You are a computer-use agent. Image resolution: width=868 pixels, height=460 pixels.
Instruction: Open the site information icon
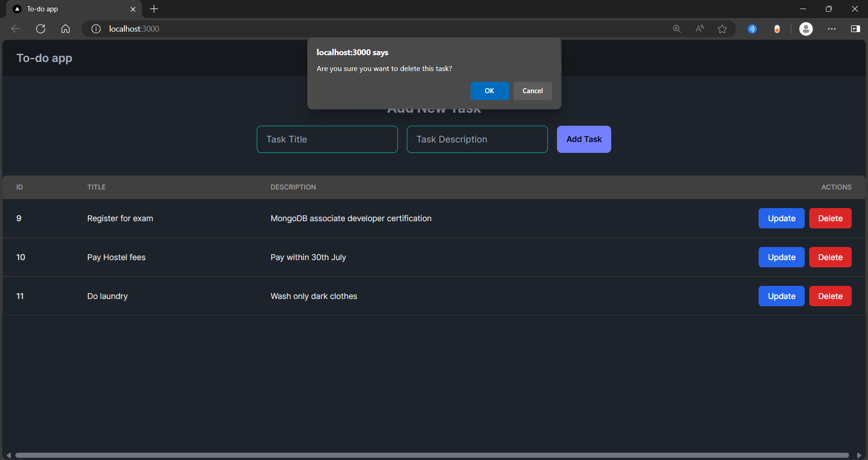(x=96, y=29)
